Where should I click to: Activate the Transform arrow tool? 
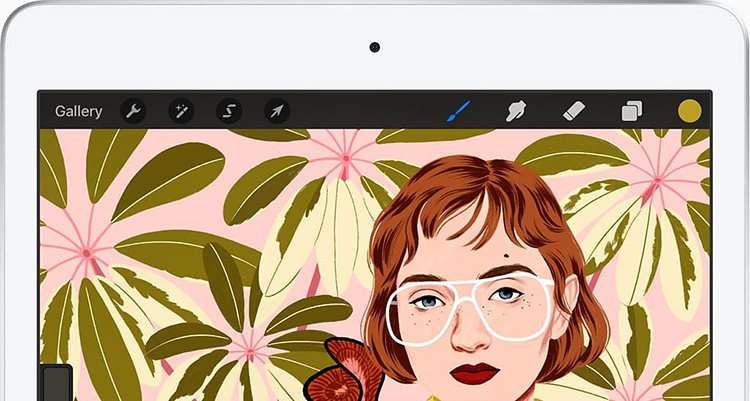(277, 111)
